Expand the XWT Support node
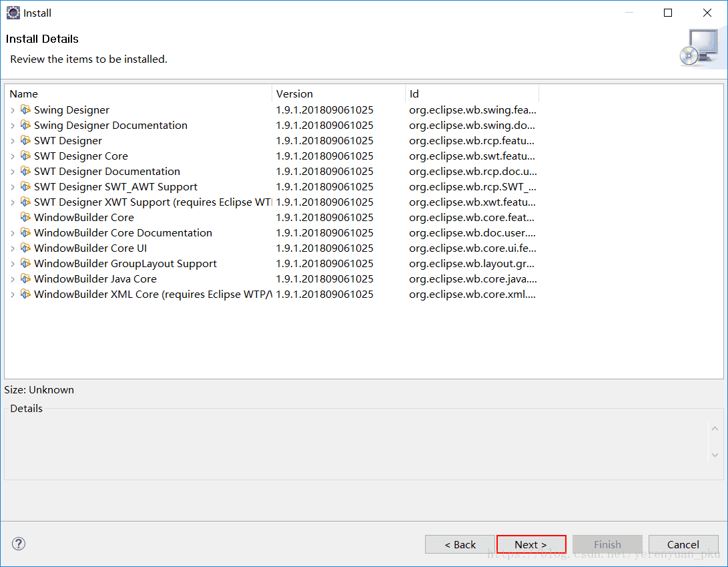The height and width of the screenshot is (567, 728). (x=13, y=202)
